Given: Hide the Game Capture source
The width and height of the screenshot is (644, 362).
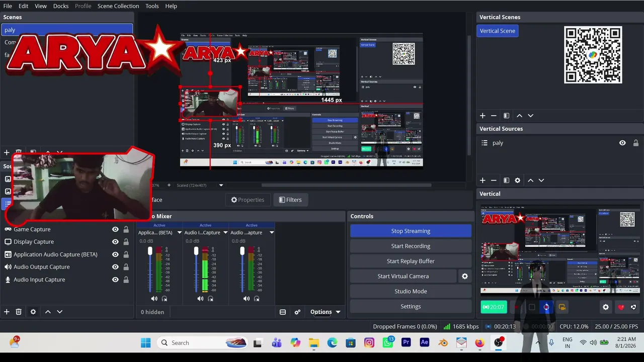Looking at the screenshot, I should click(x=115, y=229).
